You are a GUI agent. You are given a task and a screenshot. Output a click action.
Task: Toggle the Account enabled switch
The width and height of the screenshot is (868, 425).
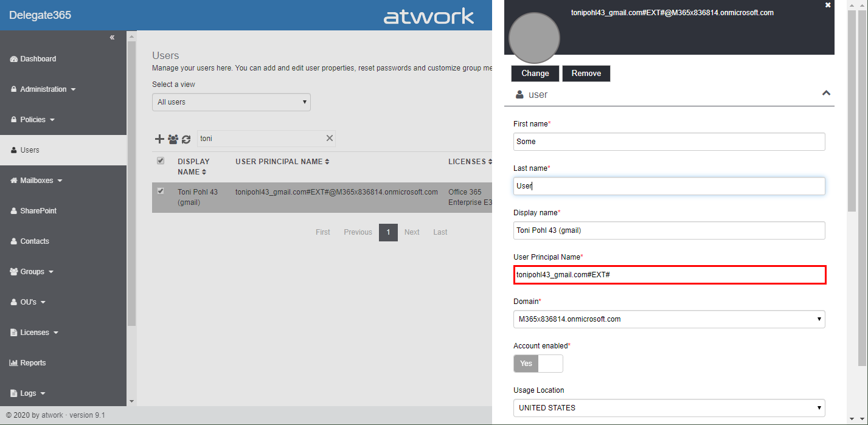tap(538, 364)
